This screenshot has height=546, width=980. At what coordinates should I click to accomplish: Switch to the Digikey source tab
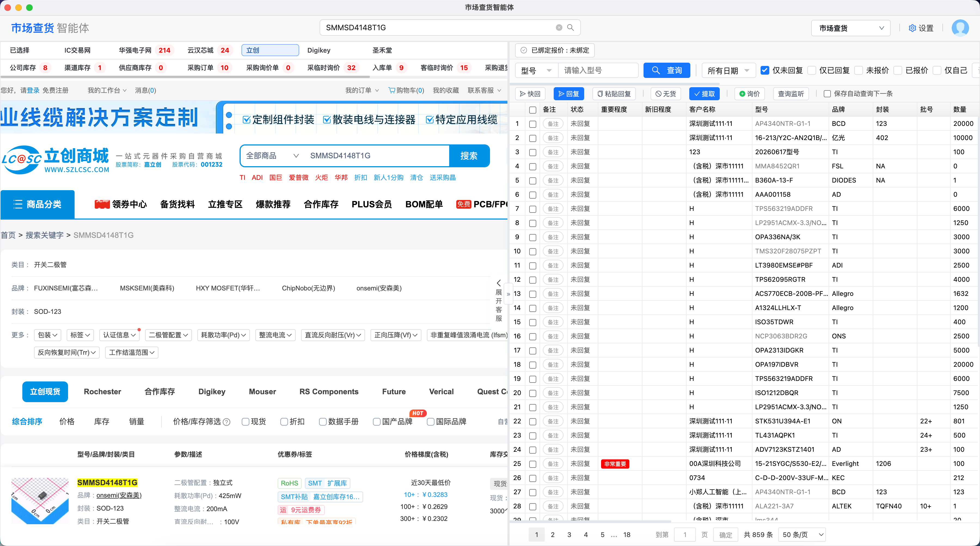[x=319, y=50]
